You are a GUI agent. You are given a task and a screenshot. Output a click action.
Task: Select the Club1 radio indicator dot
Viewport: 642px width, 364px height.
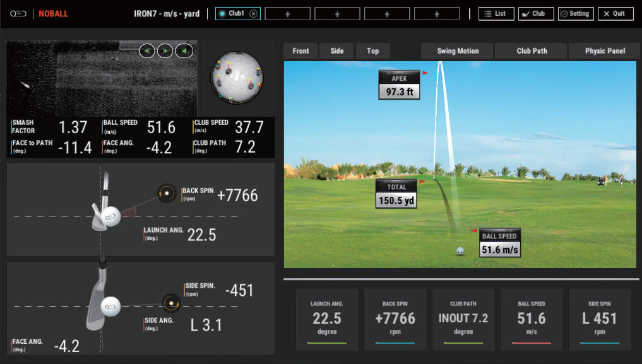(x=222, y=14)
